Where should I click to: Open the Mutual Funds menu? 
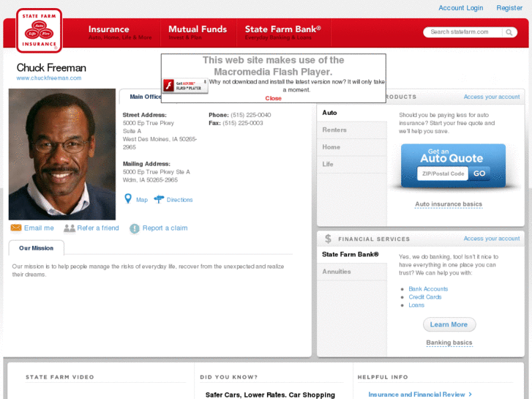click(198, 33)
